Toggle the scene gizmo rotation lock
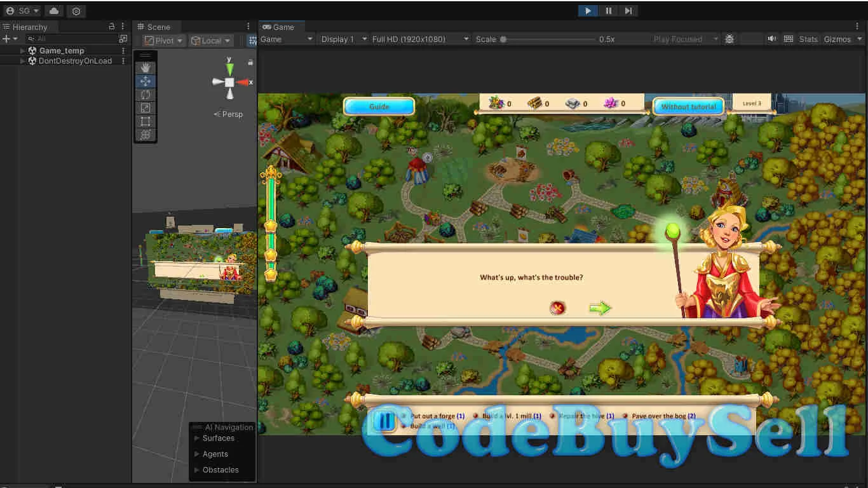The height and width of the screenshot is (488, 868). tap(250, 62)
